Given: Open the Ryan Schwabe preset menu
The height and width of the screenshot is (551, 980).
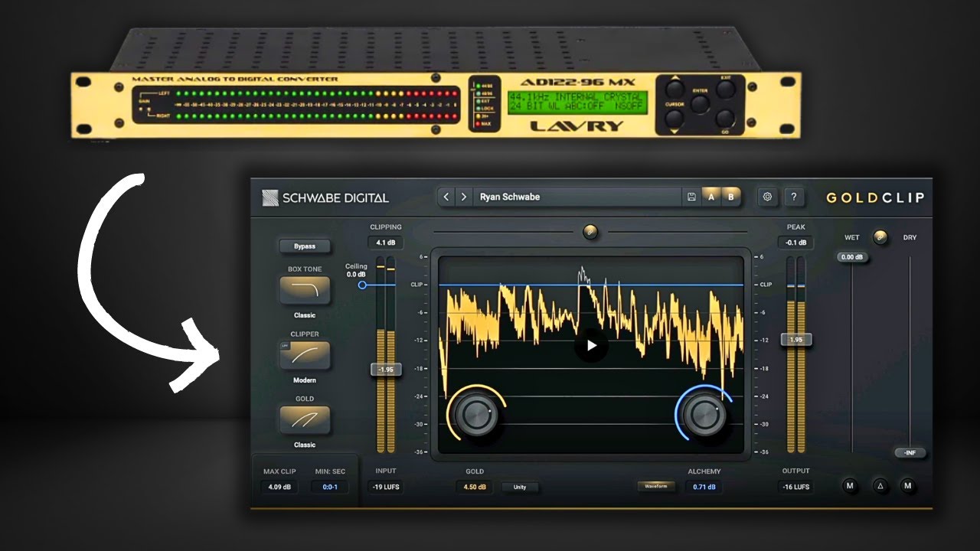Looking at the screenshot, I should (577, 197).
